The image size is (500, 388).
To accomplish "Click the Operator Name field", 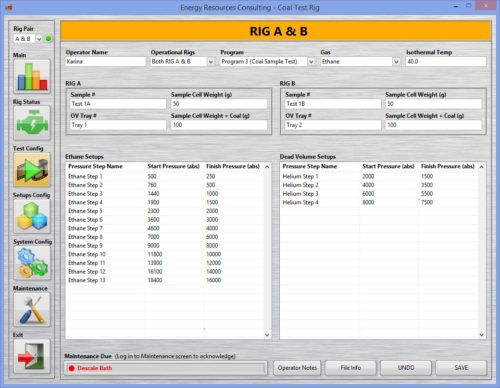I will click(x=105, y=62).
